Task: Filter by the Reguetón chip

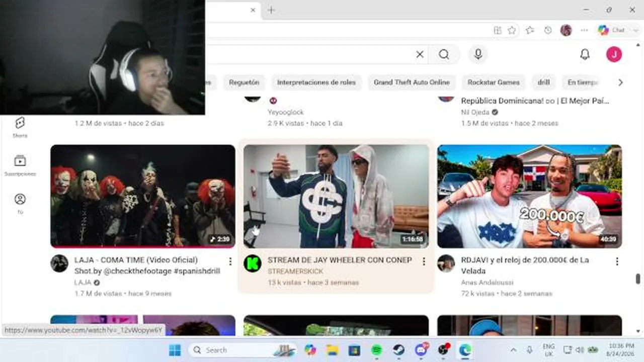Action: [x=244, y=82]
